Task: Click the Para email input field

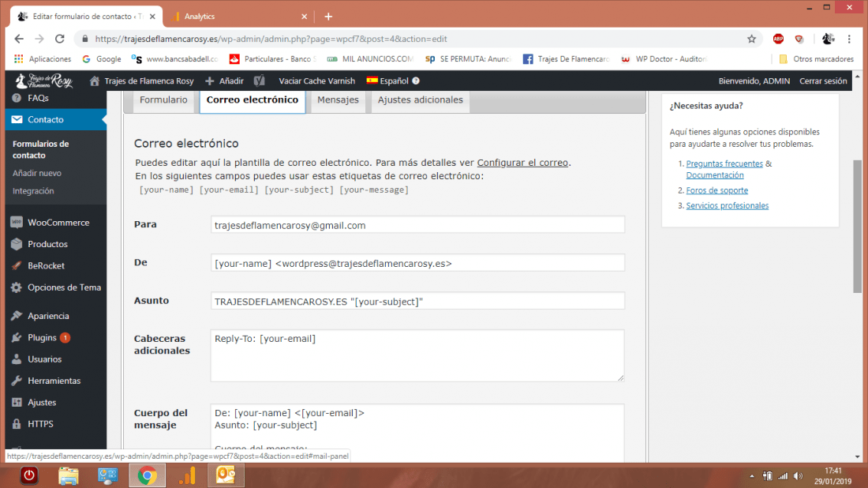Action: (x=417, y=225)
